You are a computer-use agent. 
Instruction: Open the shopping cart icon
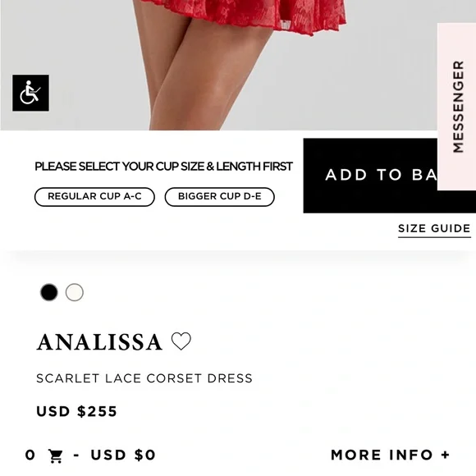(x=56, y=455)
